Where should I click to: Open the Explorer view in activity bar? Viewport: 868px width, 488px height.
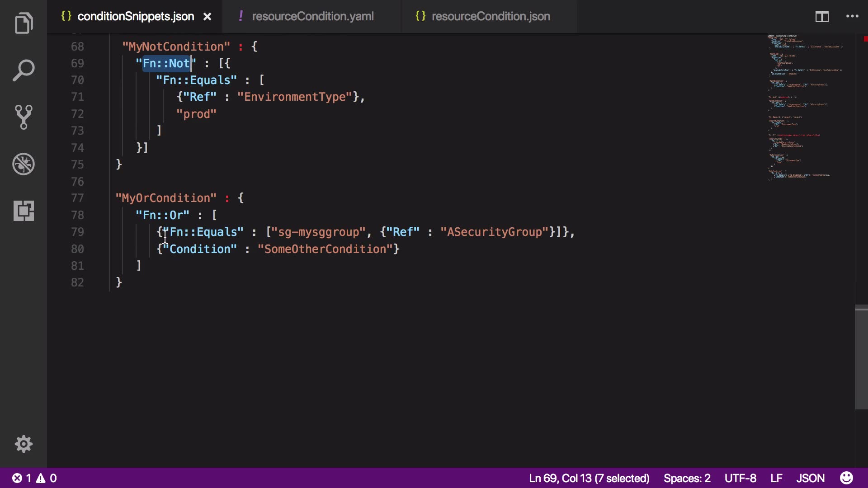pyautogui.click(x=24, y=23)
